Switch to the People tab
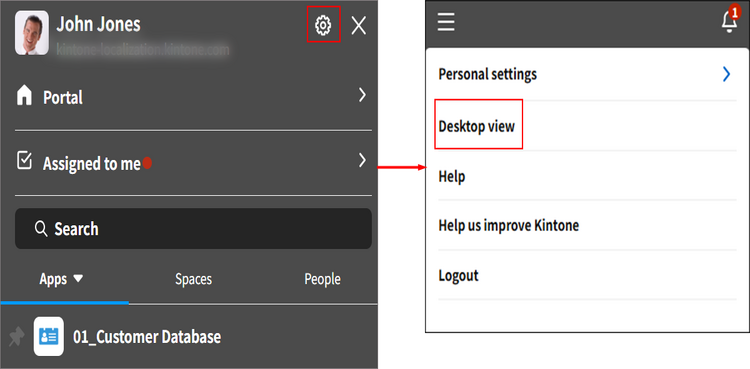The width and height of the screenshot is (750, 369). (322, 279)
